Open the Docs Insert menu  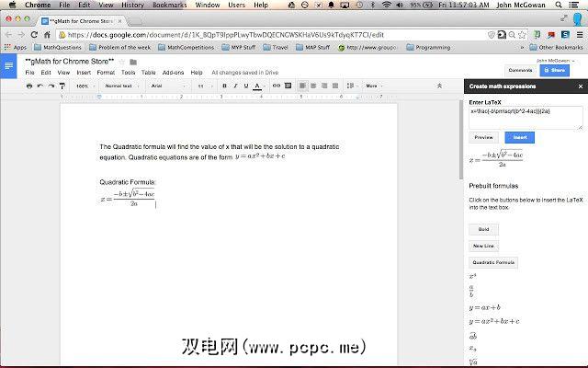[84, 73]
